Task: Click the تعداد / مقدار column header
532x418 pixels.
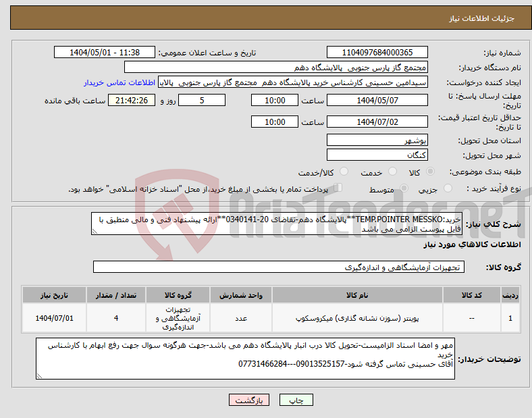Action: (116, 295)
